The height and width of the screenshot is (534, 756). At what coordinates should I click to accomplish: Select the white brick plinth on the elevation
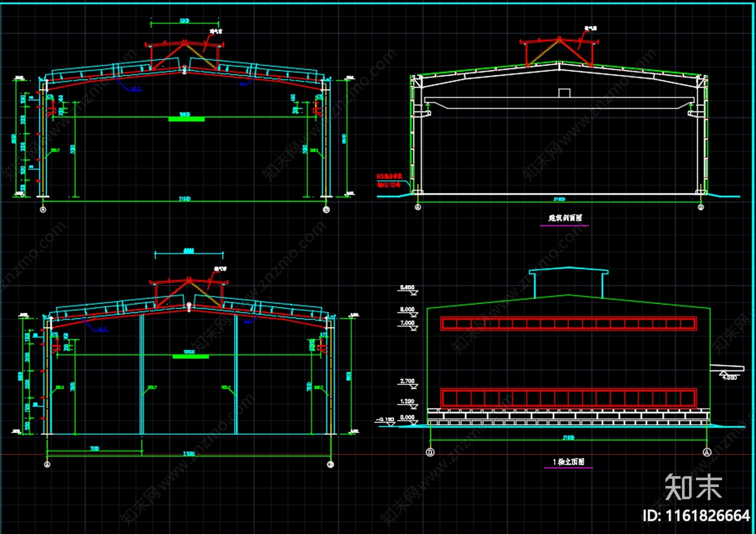[568, 416]
